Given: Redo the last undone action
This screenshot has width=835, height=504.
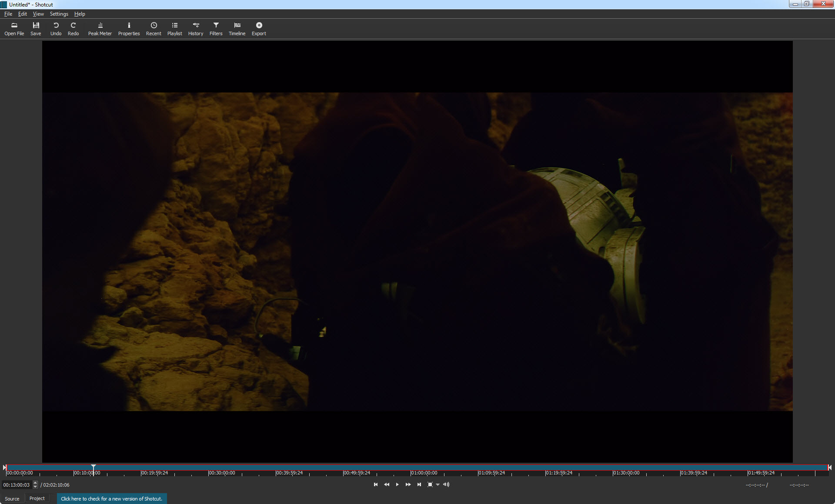Looking at the screenshot, I should click(x=73, y=29).
